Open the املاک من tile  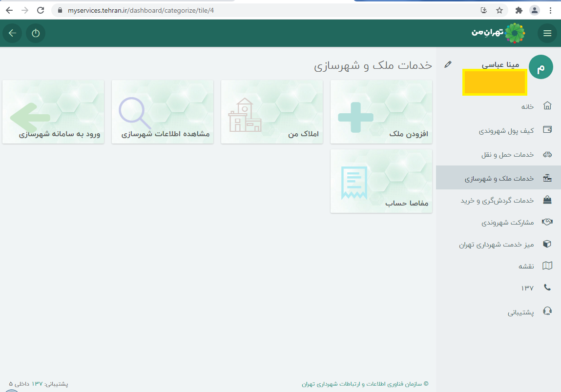tap(271, 112)
